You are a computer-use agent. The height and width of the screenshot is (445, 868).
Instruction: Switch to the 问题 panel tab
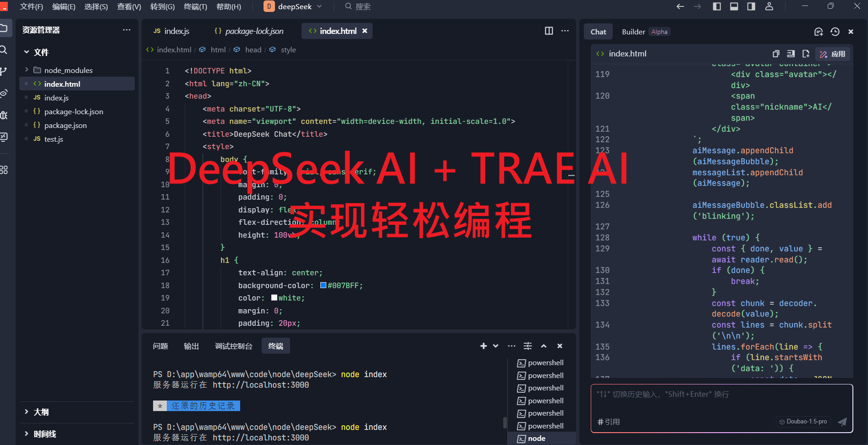pos(160,346)
